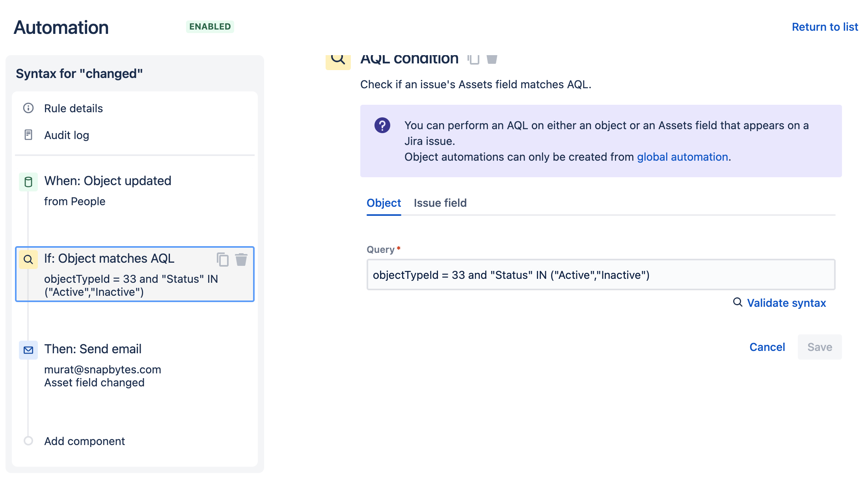This screenshot has width=868, height=486.
Task: Click Validate syntax link
Action: coord(786,303)
